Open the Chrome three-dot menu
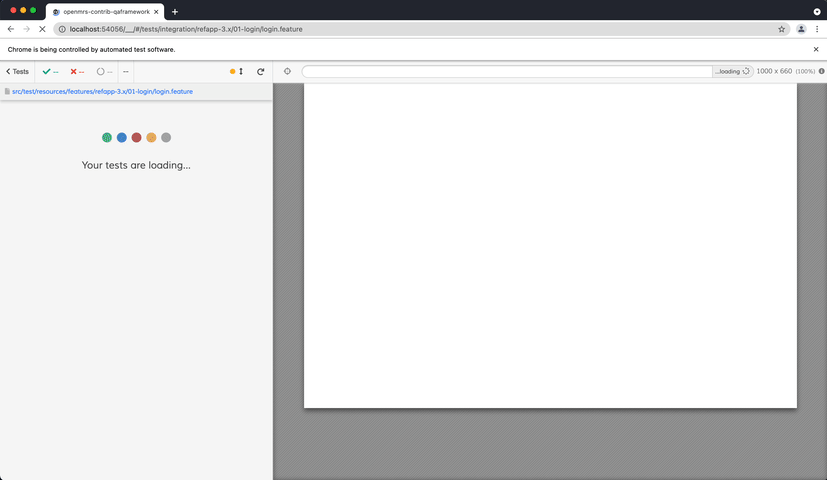 pos(817,29)
